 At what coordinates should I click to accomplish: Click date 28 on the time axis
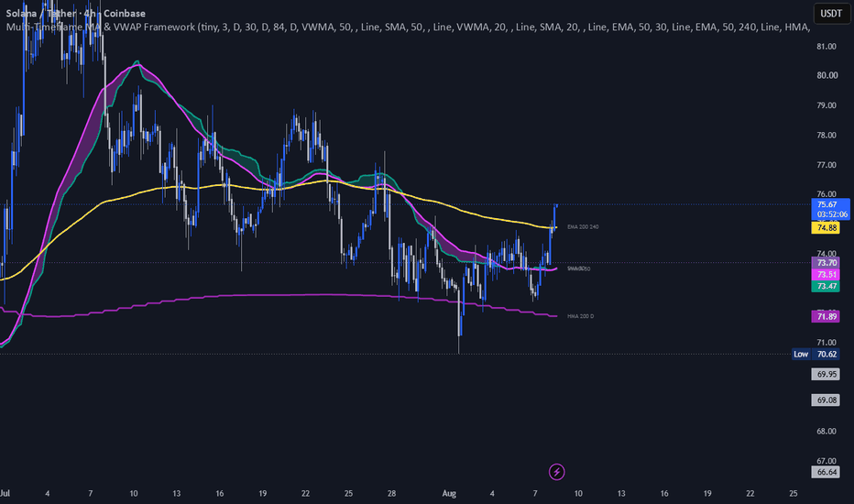click(x=391, y=494)
